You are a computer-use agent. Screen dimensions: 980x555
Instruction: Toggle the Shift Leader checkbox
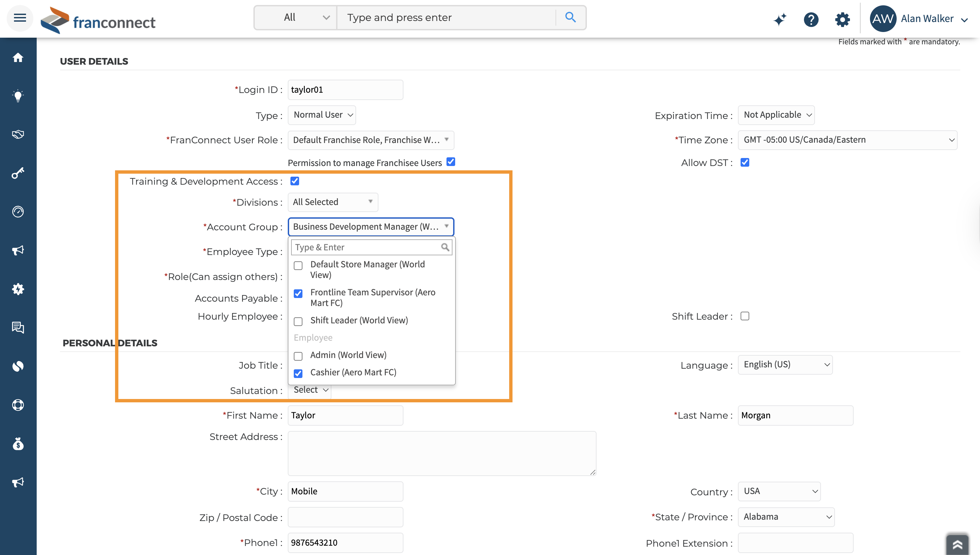[x=744, y=316]
